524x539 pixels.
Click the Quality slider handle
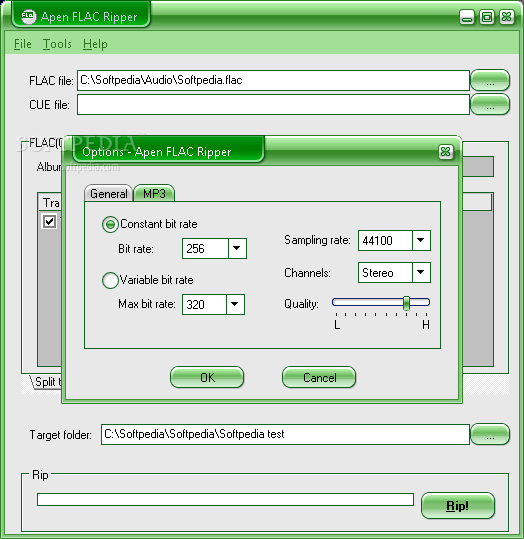pyautogui.click(x=406, y=303)
